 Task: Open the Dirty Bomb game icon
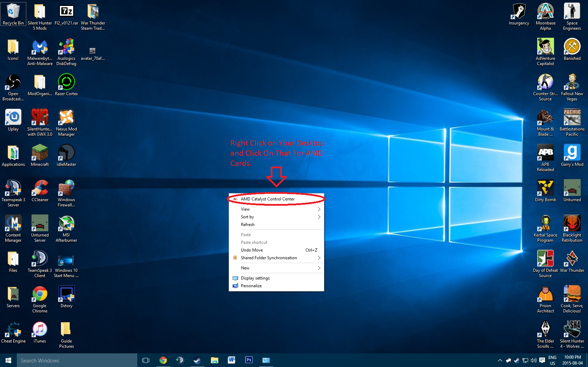546,191
